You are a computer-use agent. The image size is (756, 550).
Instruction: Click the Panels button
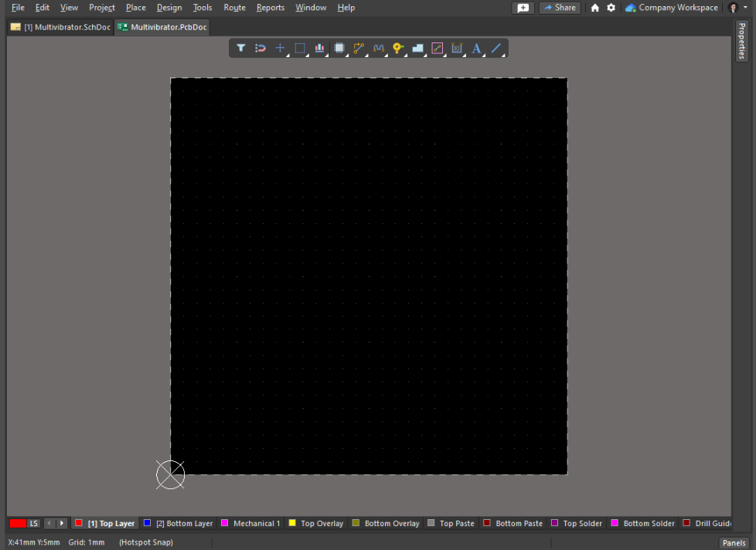(x=733, y=542)
